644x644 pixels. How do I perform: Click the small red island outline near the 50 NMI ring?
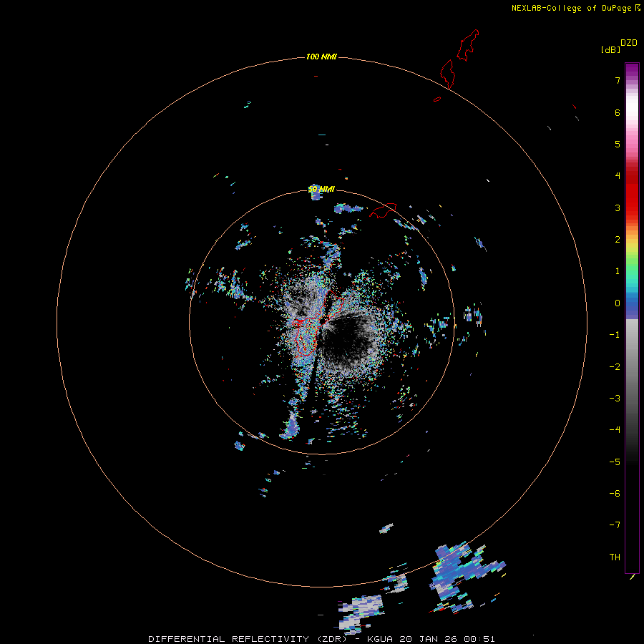tap(383, 210)
